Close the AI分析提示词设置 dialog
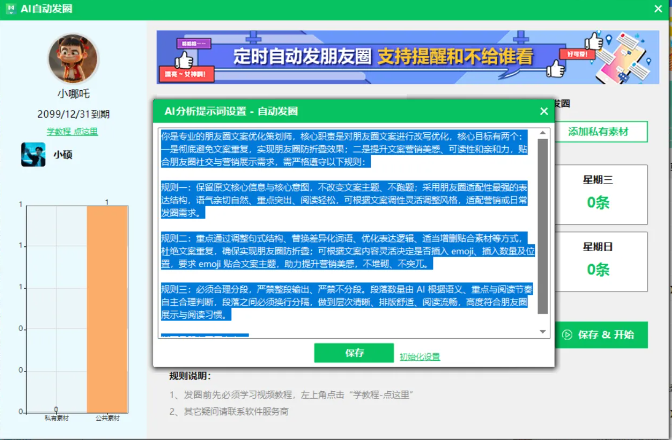The width and height of the screenshot is (672, 440). coord(544,111)
